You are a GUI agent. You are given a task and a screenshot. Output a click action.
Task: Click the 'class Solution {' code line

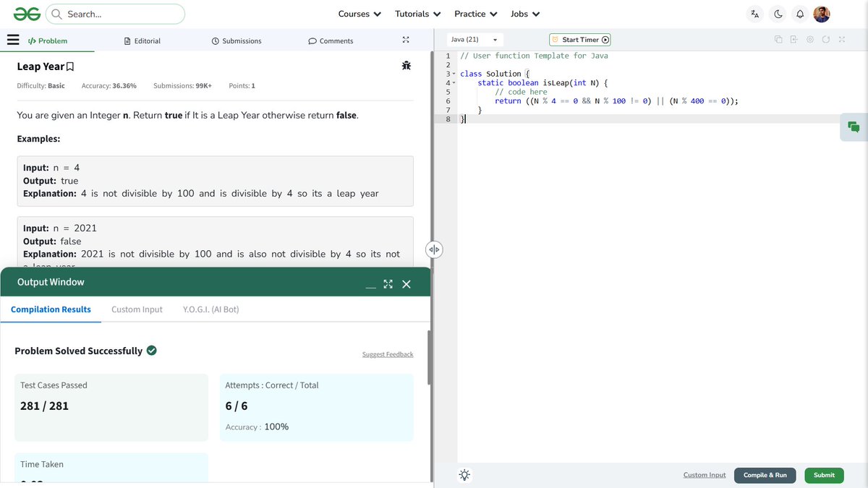[x=495, y=74]
